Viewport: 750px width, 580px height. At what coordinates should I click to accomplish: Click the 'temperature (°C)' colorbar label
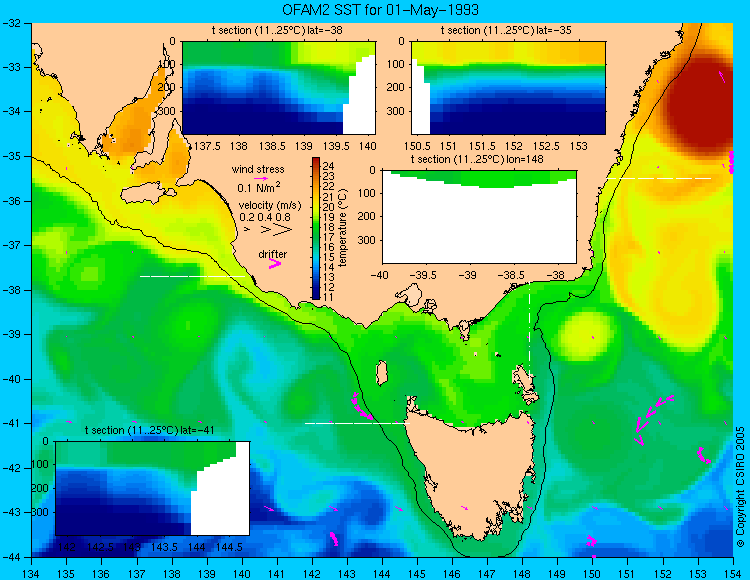click(x=343, y=228)
